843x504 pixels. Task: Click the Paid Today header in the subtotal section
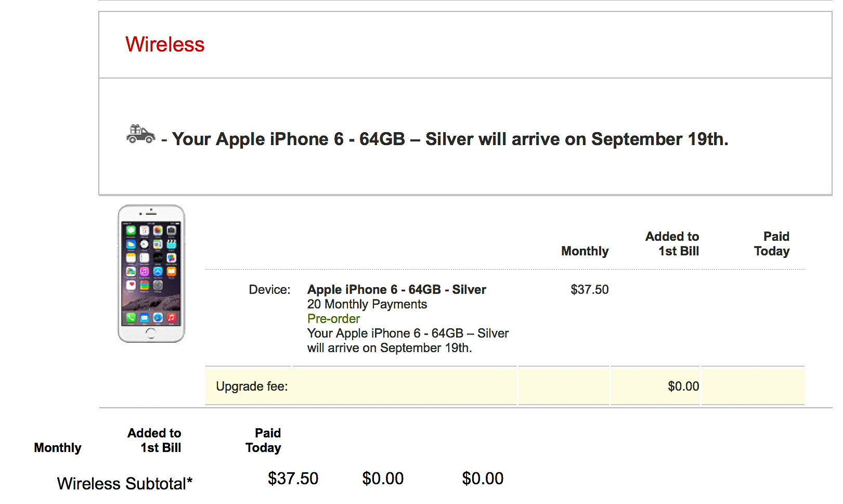(263, 441)
